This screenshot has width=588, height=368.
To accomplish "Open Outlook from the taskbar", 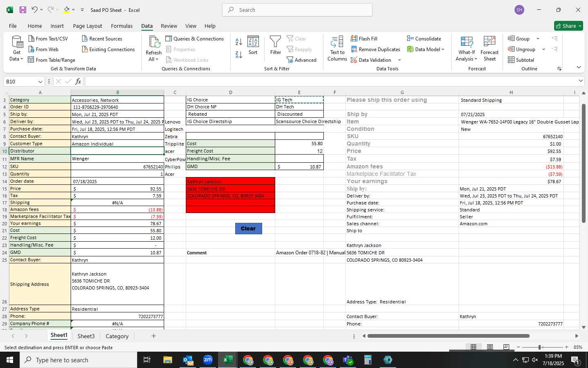I will [x=188, y=360].
